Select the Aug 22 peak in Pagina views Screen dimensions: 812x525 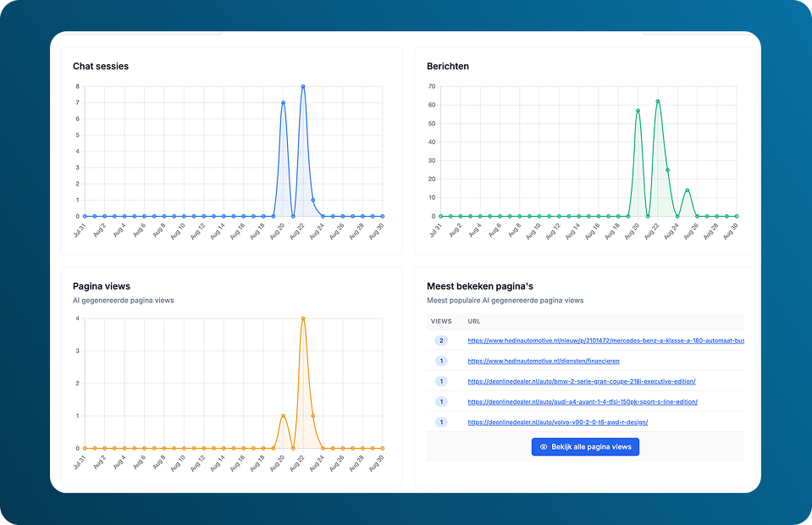[303, 318]
